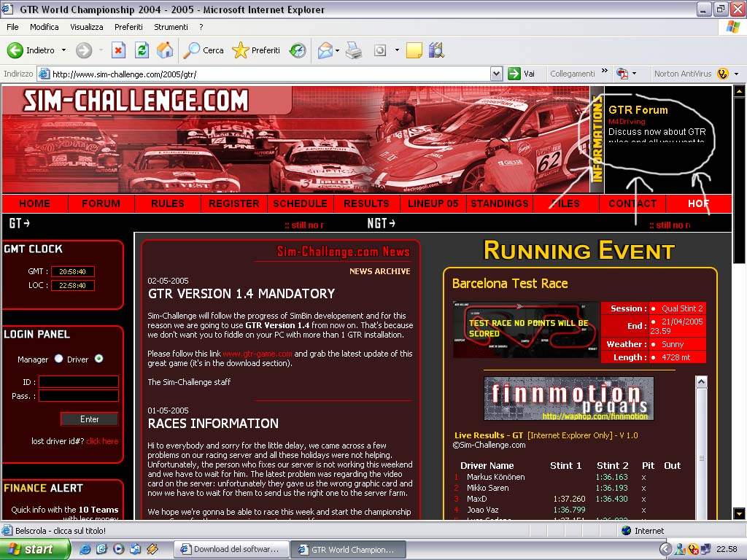Open the NEWS ARCHIVE link
747x560 pixels.
tap(379, 271)
